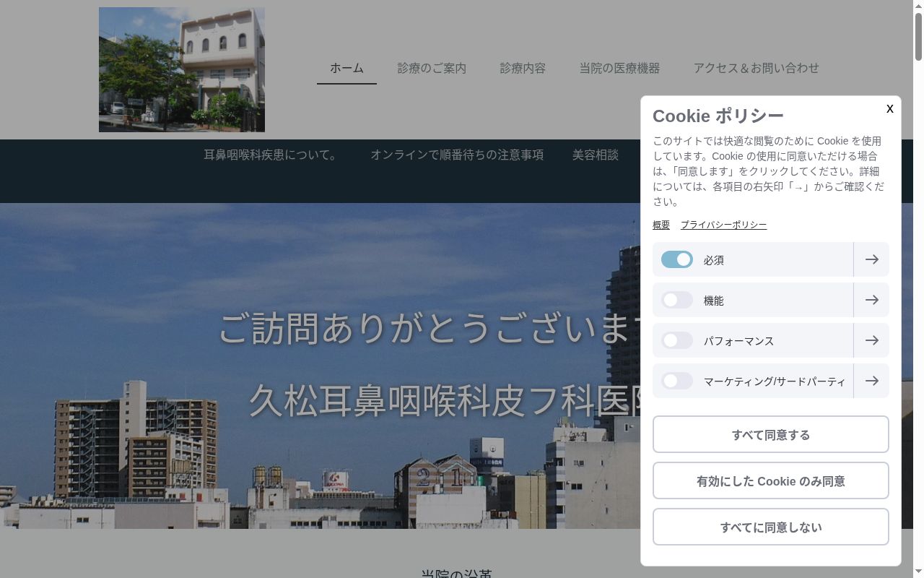Open the 概要 link

[x=661, y=225]
